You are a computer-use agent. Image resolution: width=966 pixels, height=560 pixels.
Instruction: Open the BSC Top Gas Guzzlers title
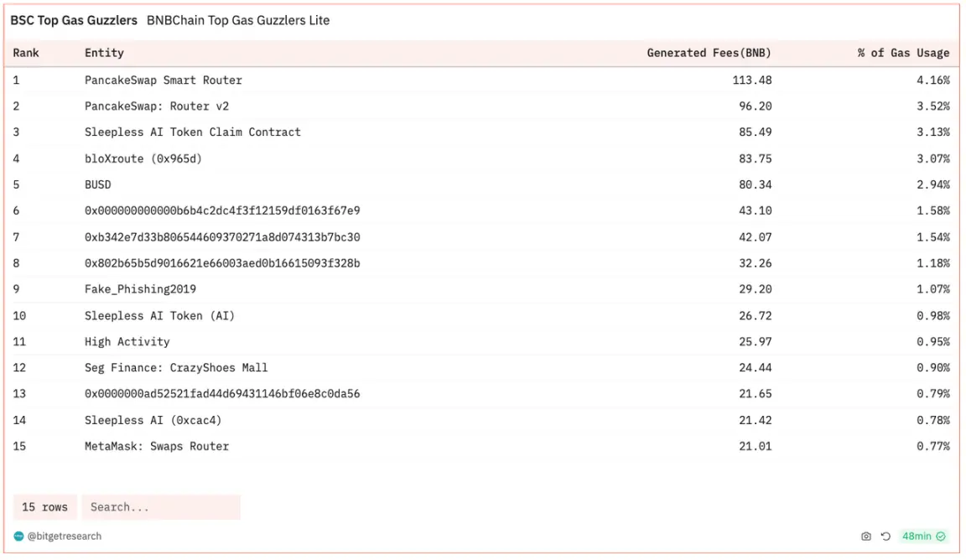tap(74, 20)
